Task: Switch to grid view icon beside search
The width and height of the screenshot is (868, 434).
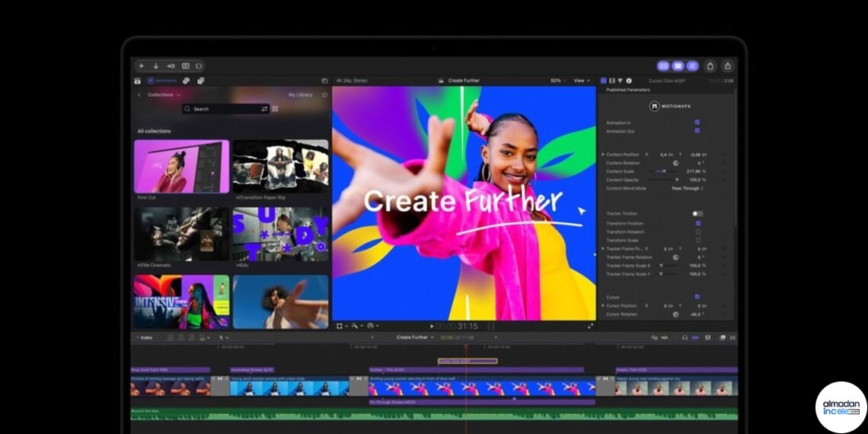Action: pos(275,109)
